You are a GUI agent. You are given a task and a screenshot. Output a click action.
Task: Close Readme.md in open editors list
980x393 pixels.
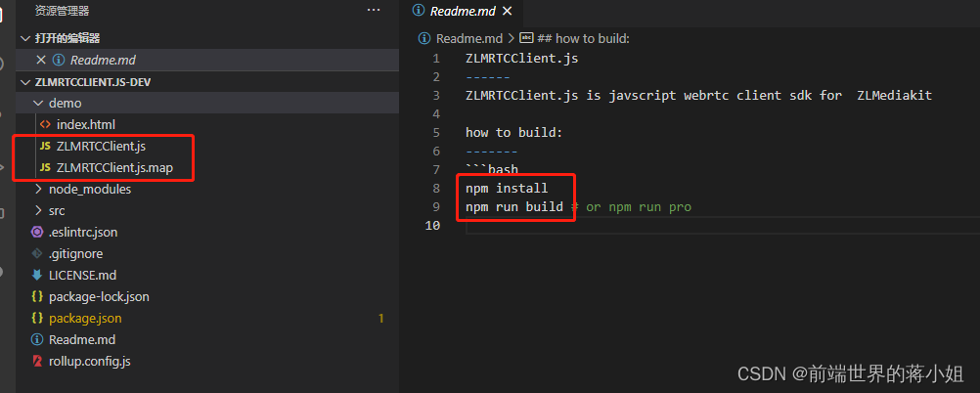coord(41,60)
